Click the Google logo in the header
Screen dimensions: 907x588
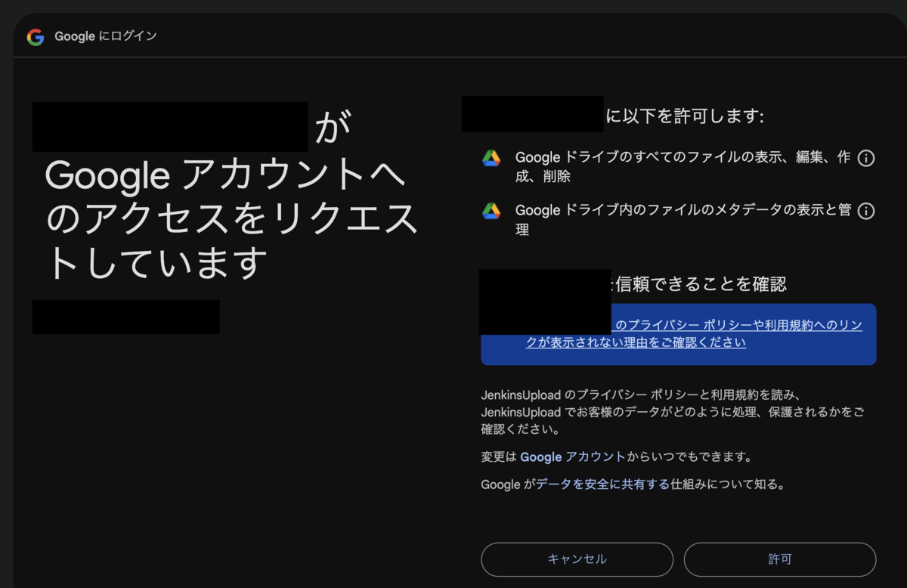coord(36,36)
